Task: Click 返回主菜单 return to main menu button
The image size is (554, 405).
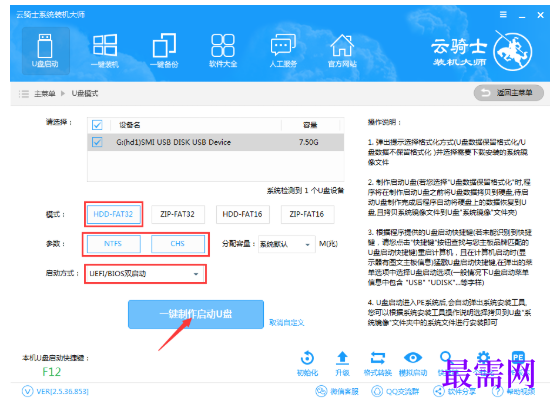Action: click(x=508, y=93)
